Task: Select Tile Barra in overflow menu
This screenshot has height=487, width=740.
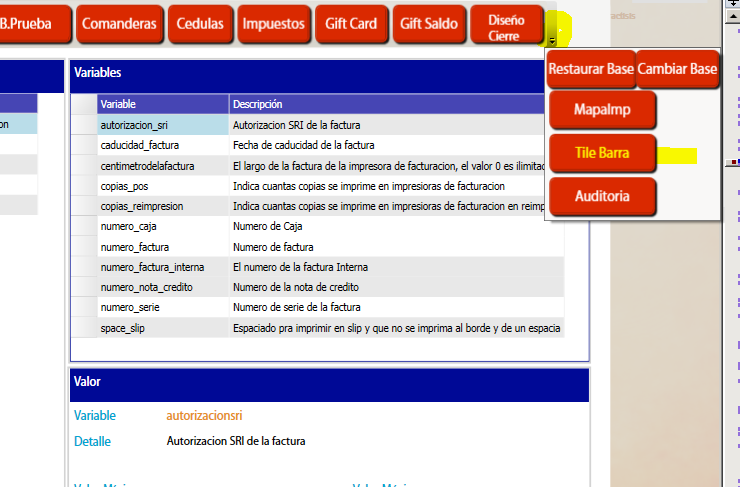Action: click(x=602, y=153)
